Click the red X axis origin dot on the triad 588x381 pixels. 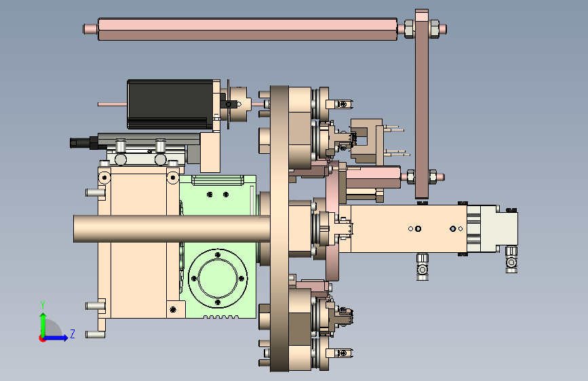(x=42, y=338)
